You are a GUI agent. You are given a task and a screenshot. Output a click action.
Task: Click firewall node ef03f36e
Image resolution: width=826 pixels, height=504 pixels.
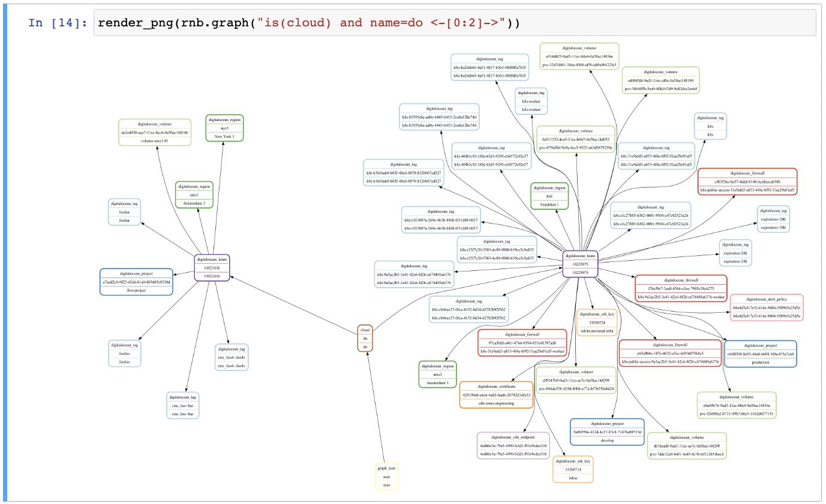(747, 182)
